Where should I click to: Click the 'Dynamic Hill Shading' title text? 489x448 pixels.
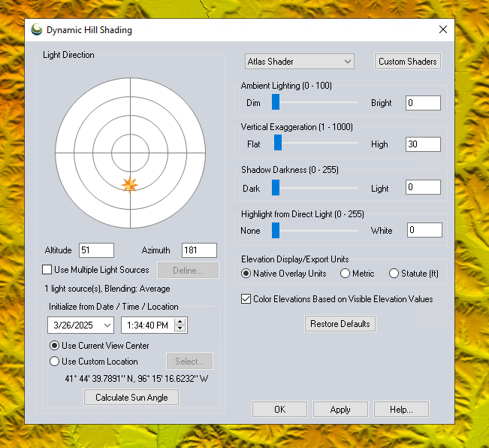pos(89,30)
